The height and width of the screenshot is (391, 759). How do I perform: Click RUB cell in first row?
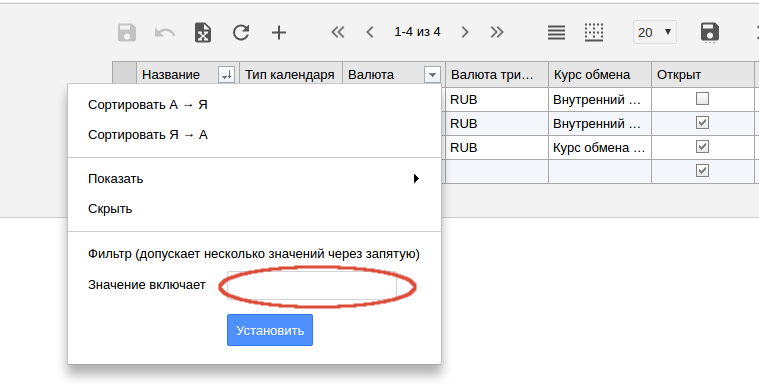pyautogui.click(x=497, y=99)
